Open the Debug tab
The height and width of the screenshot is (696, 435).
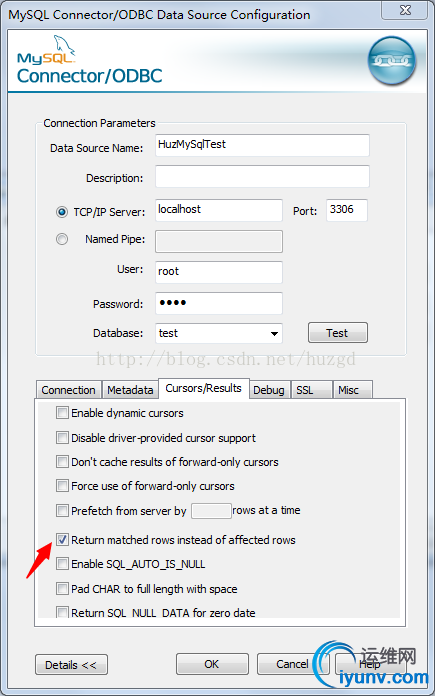[x=269, y=390]
